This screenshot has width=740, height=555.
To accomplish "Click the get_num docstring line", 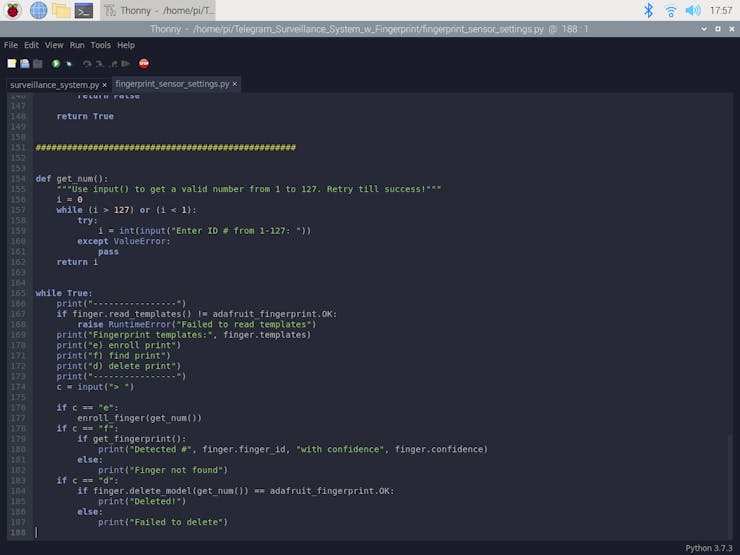I will coord(249,189).
